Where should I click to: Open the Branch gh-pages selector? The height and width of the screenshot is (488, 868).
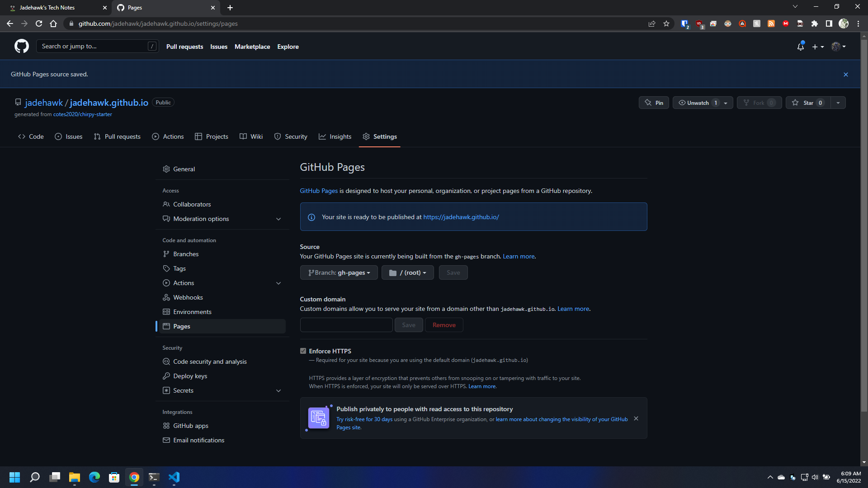coord(339,272)
